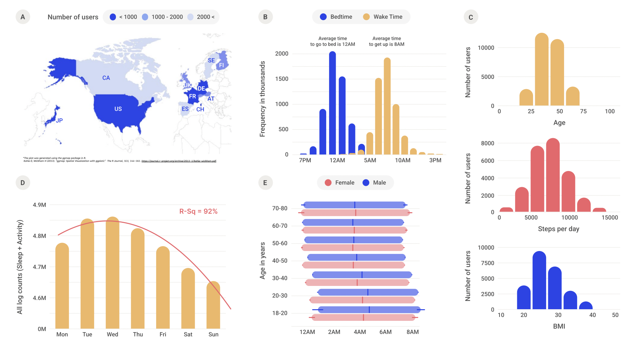The width and height of the screenshot is (644, 342).
Task: Click the tallest orange wake time bar
Action: point(387,106)
